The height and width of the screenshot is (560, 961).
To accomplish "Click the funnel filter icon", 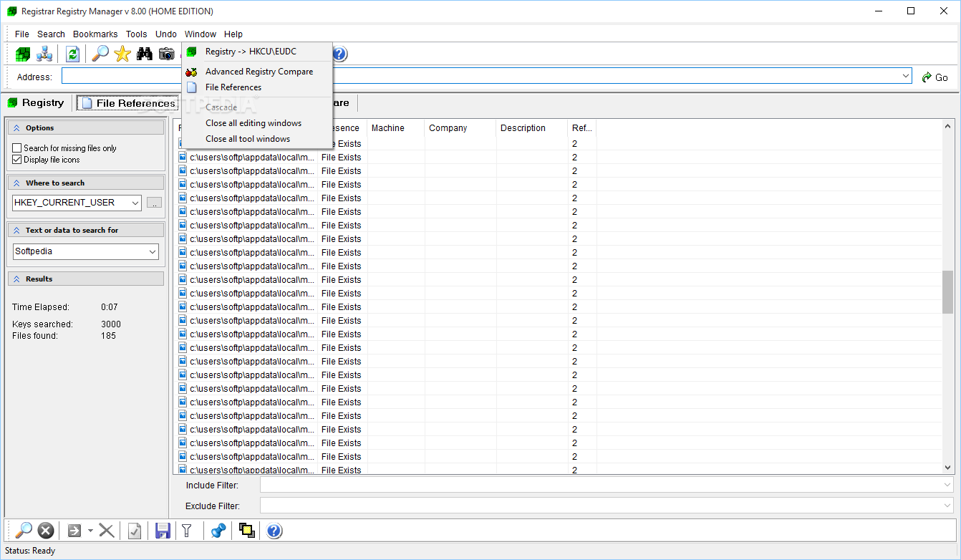I will point(187,531).
